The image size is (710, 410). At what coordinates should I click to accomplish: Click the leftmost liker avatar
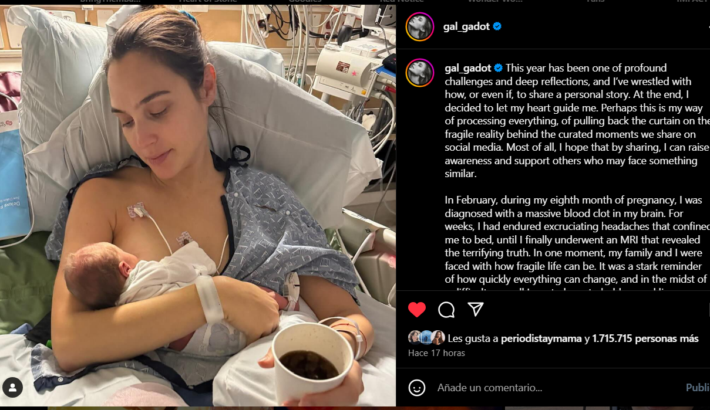pyautogui.click(x=414, y=338)
